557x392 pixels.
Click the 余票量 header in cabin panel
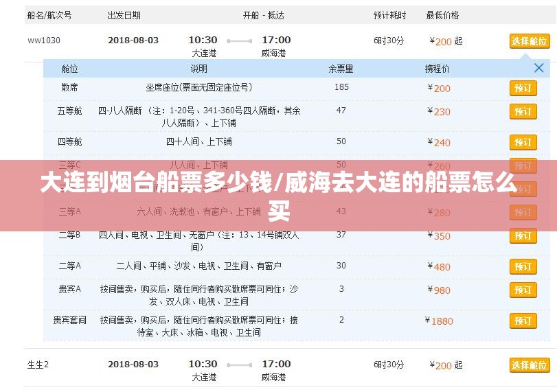click(x=341, y=69)
